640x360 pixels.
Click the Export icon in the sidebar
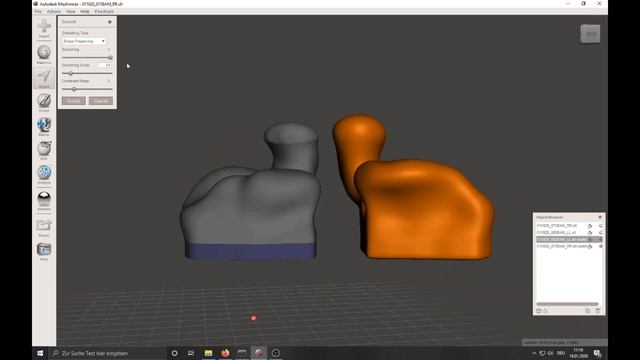tap(44, 228)
